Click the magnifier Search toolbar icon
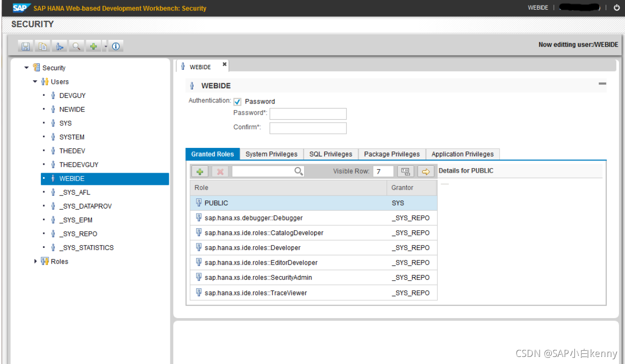Image resolution: width=625 pixels, height=364 pixels. pos(76,46)
